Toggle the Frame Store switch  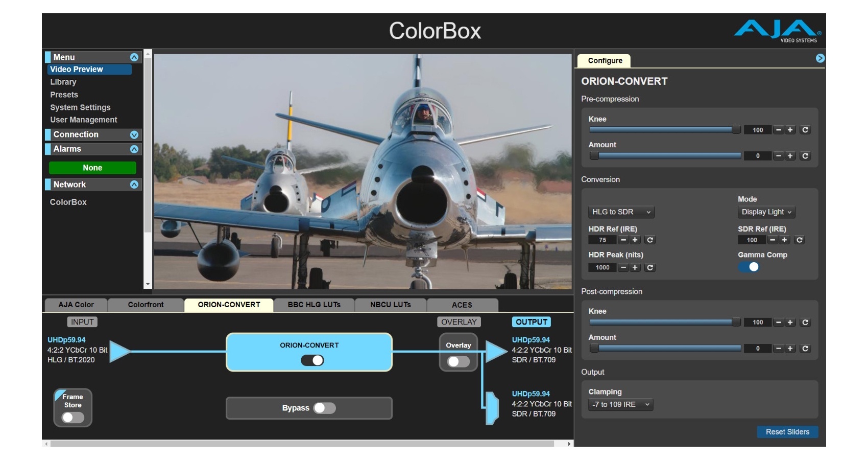pos(73,418)
